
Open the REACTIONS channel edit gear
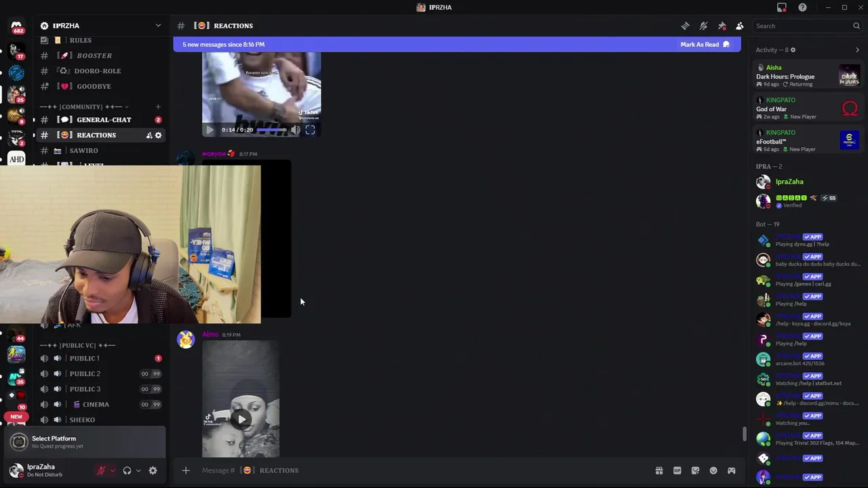tap(159, 136)
